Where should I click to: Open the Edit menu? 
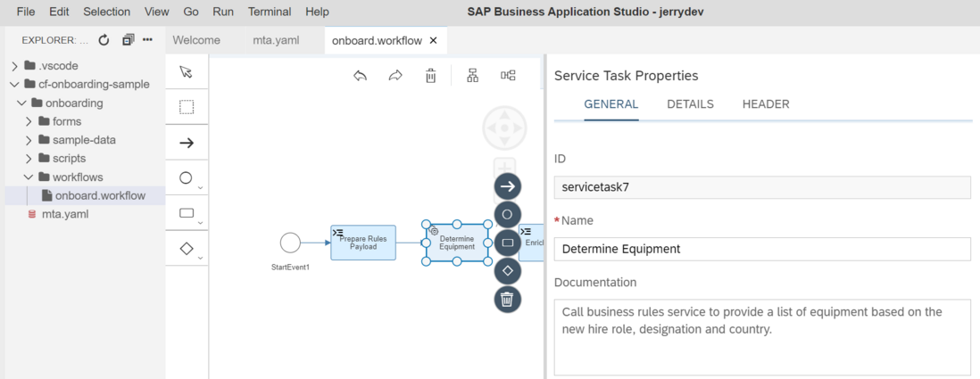point(60,12)
